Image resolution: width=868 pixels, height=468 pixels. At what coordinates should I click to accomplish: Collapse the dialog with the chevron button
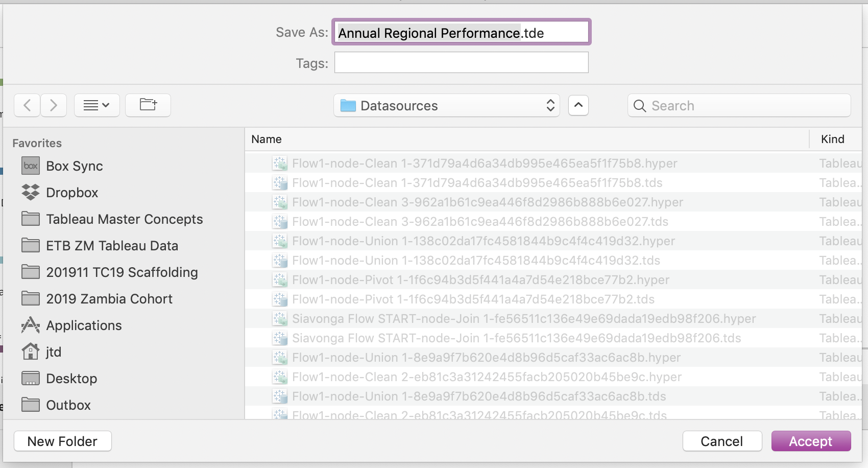pyautogui.click(x=578, y=106)
